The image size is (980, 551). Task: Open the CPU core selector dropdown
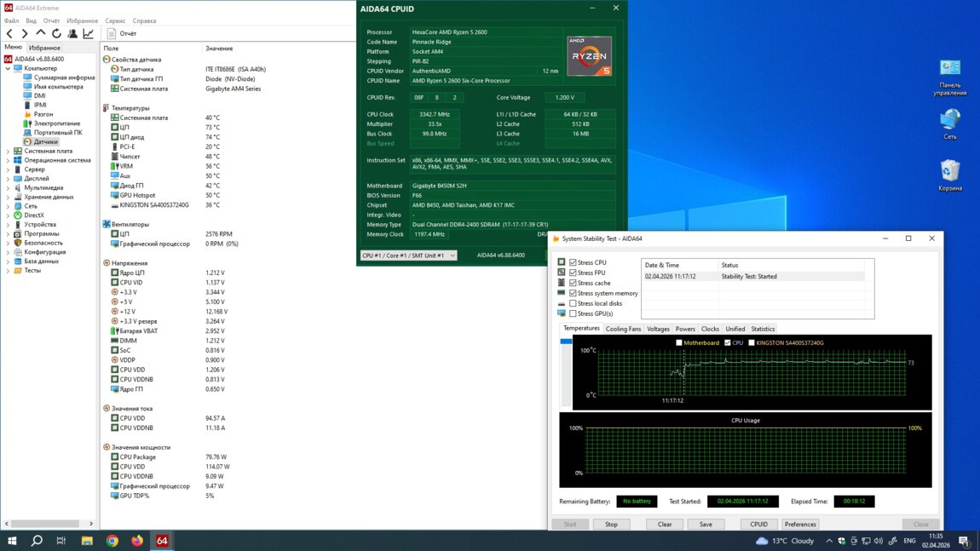408,255
